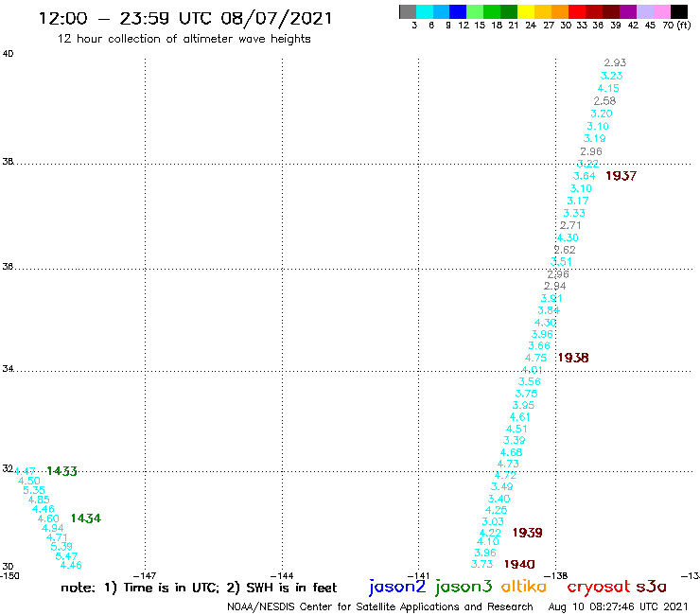Screen dimensions: 700x615
Task: Click the 4.47 wave height value
Action: point(25,471)
